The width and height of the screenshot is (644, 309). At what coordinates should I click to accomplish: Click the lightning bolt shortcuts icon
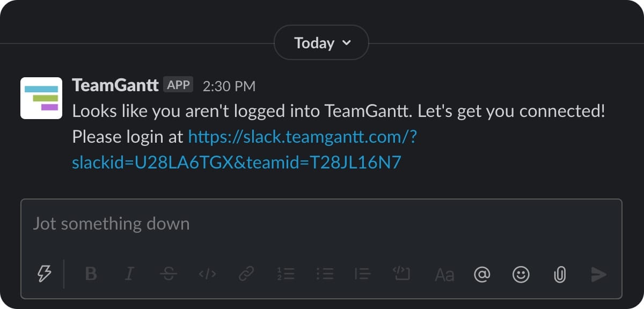(x=44, y=274)
